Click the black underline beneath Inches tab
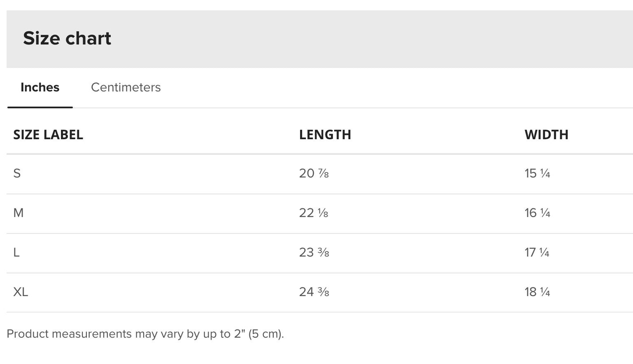 40,107
